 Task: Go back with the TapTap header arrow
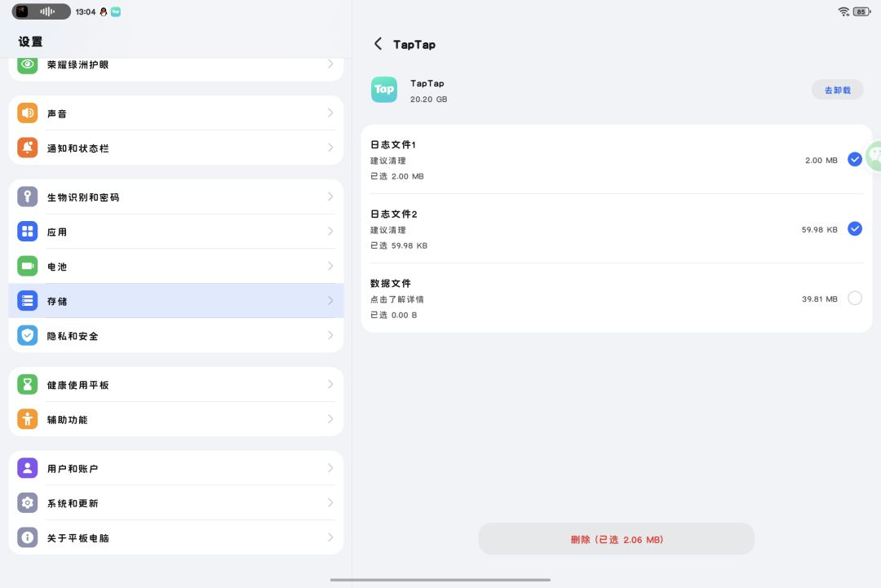point(379,44)
